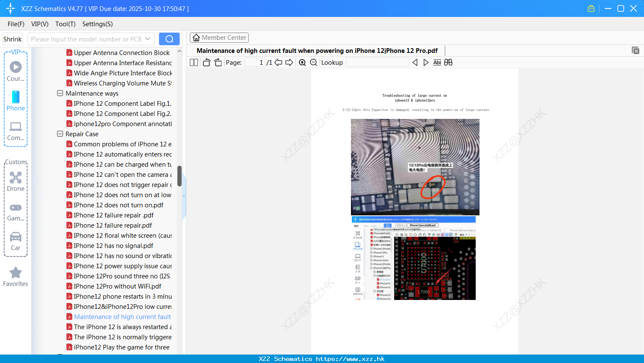Open IPhone 12Pro without WiFi.pdf
This screenshot has height=363, width=644.
coord(114,286)
